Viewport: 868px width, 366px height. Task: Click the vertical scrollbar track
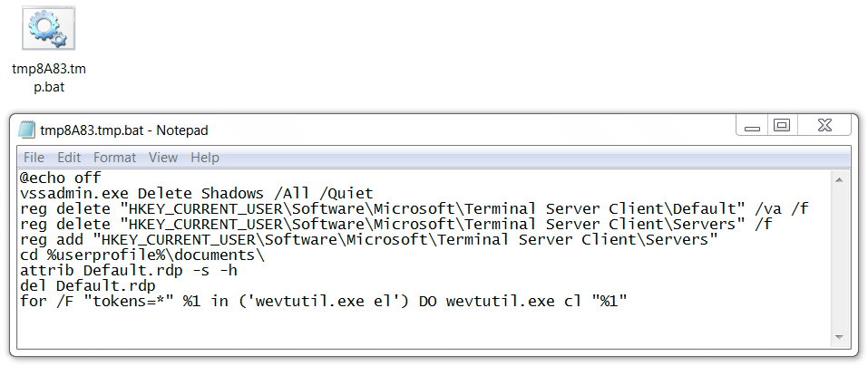pyautogui.click(x=839, y=259)
